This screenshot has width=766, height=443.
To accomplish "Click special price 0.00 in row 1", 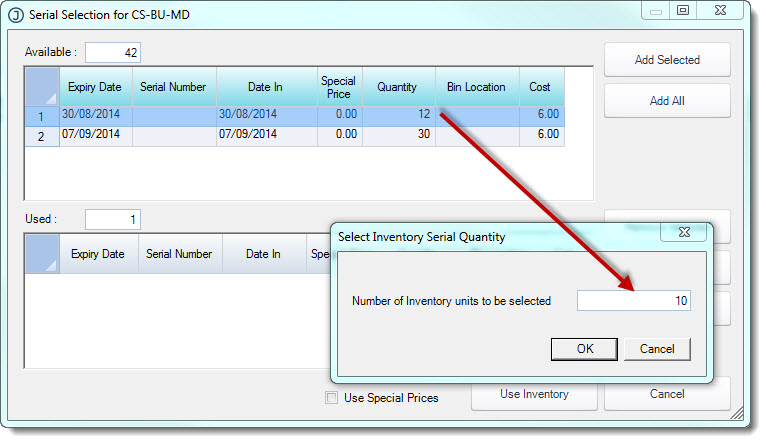I will [x=340, y=116].
